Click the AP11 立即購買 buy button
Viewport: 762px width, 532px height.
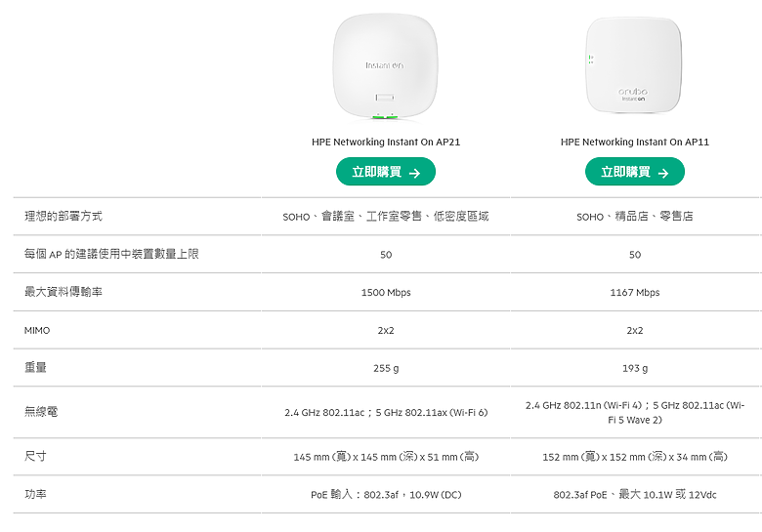pyautogui.click(x=635, y=172)
